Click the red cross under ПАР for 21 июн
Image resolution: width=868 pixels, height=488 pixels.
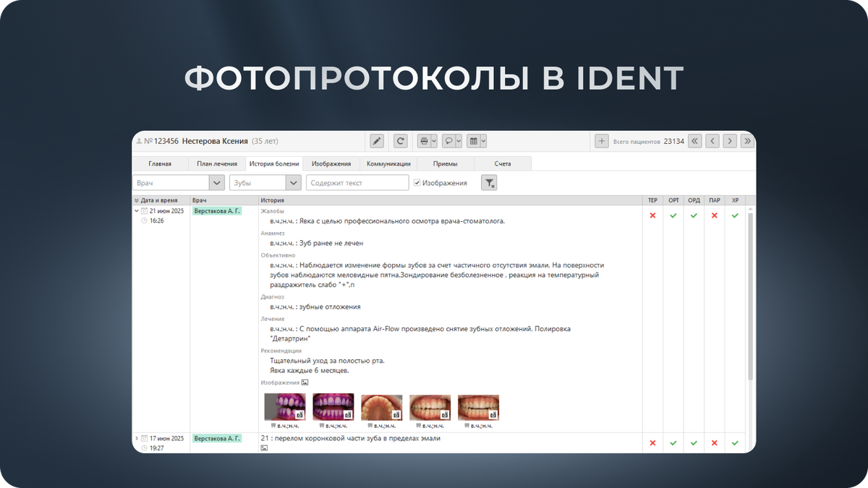click(715, 215)
